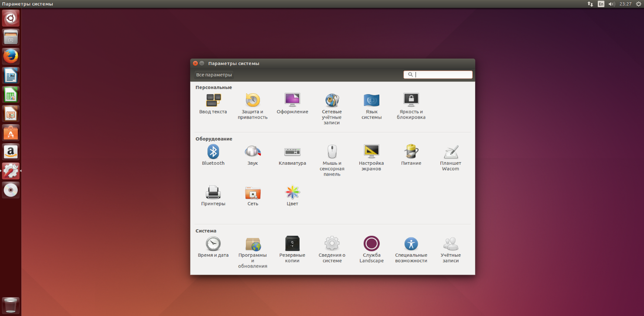Open Bluetooth settings

coord(213,156)
